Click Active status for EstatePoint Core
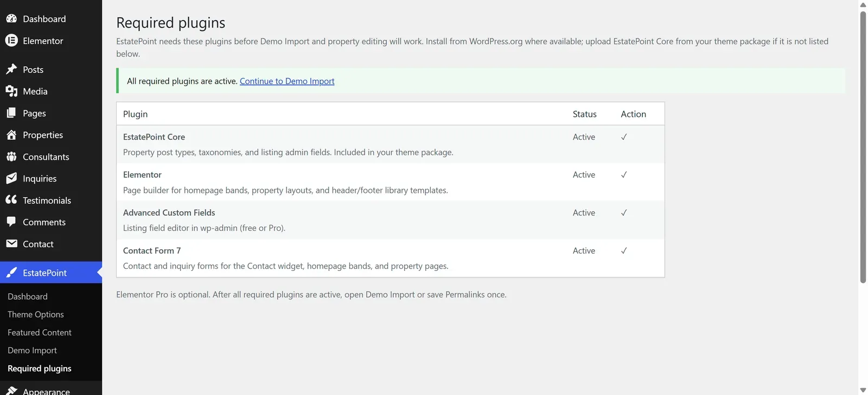The height and width of the screenshot is (395, 868). pyautogui.click(x=584, y=137)
